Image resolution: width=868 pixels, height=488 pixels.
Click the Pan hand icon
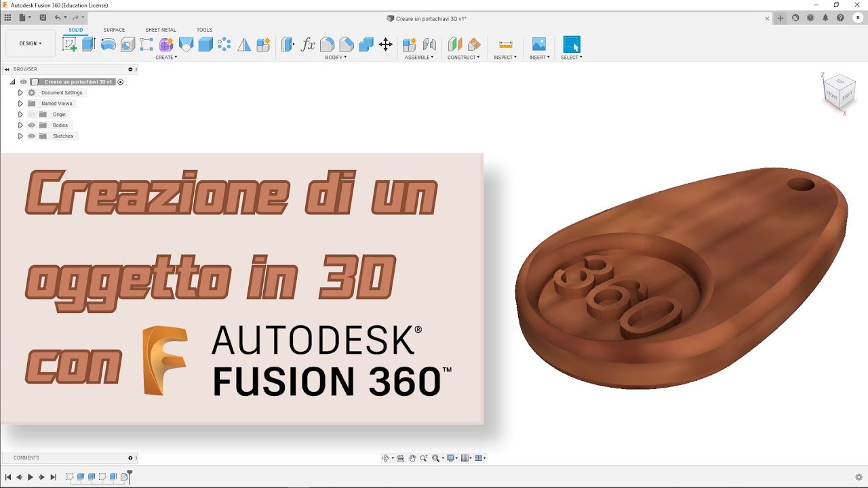pyautogui.click(x=412, y=458)
